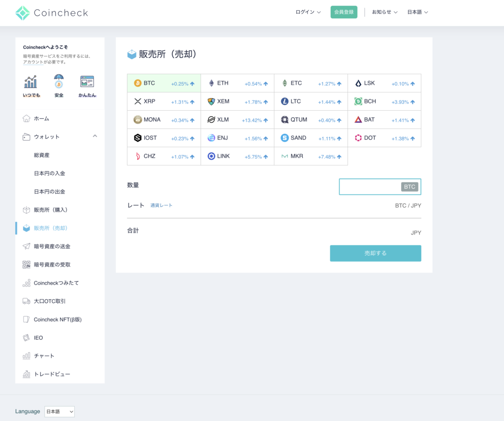Select the ENJ coin icon
Image resolution: width=504 pixels, height=421 pixels.
pos(211,138)
